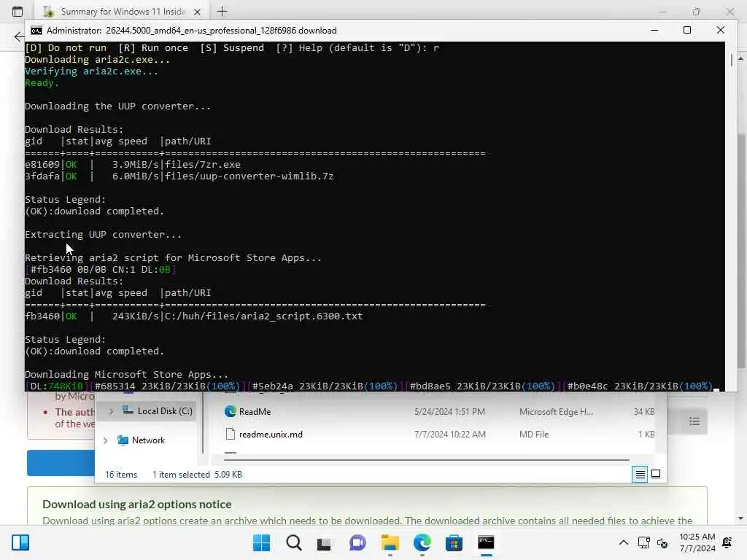Viewport: 747px width, 560px height.
Task: Open Microsoft Store from taskbar
Action: tap(454, 542)
